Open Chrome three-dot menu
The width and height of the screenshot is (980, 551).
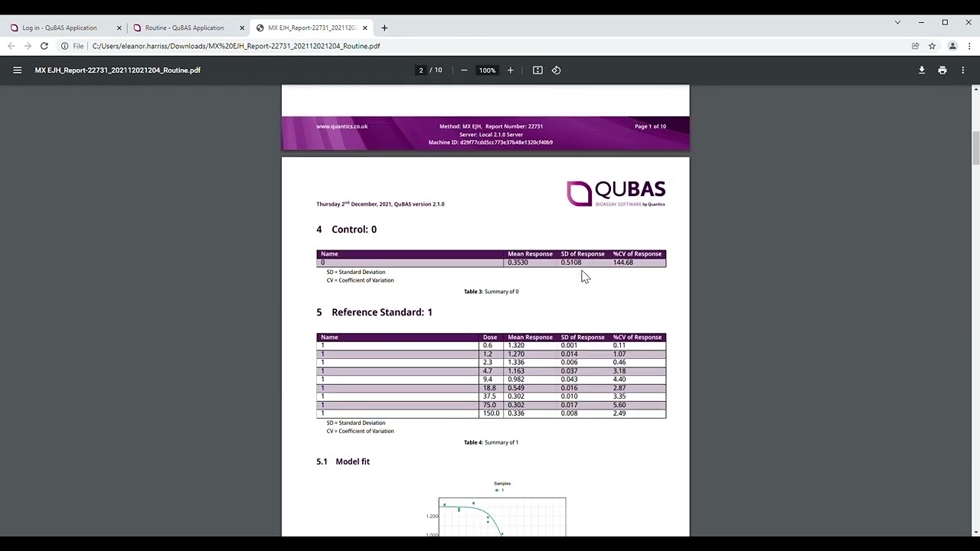(x=968, y=46)
